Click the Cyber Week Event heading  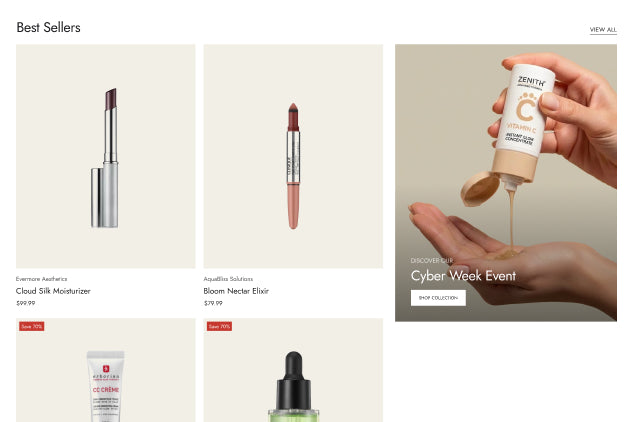[x=463, y=276]
